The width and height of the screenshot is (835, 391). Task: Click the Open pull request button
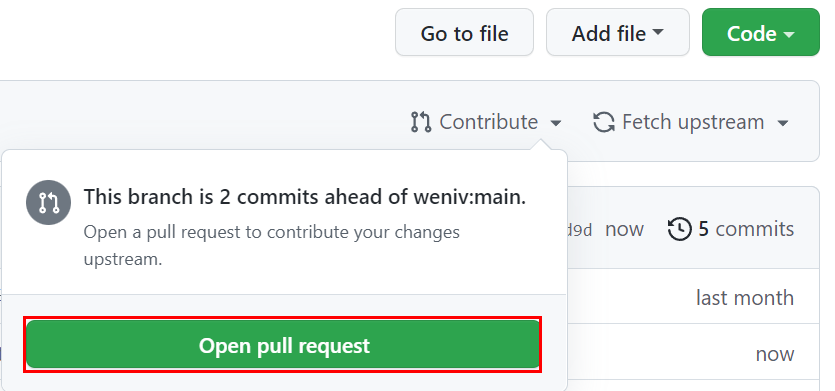[x=283, y=345]
